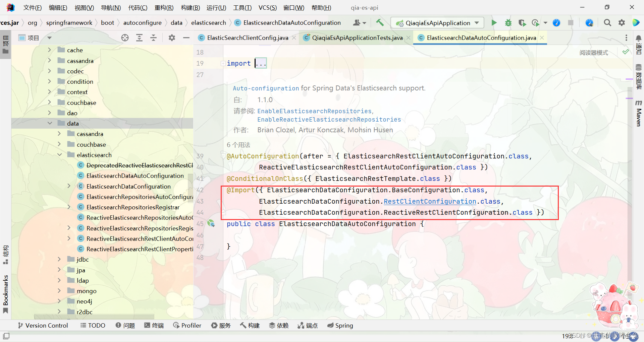Open the VCS(S) menu
The image size is (644, 342).
[x=268, y=7]
